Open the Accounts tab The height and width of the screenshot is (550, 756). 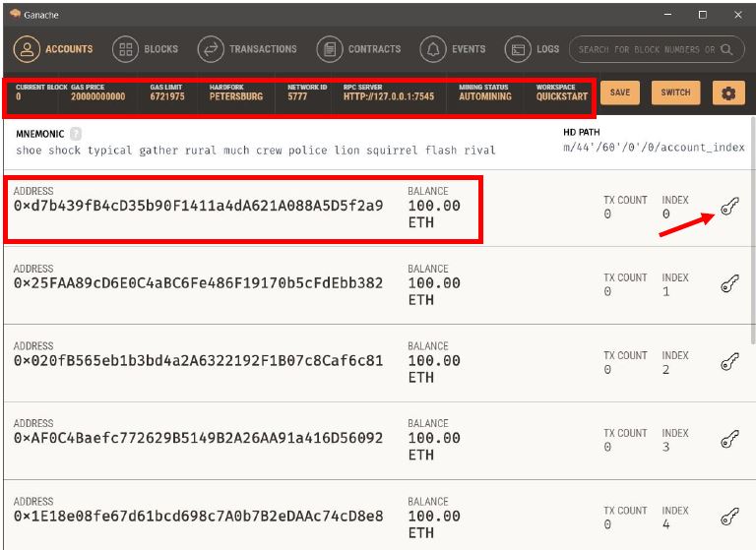pos(54,49)
